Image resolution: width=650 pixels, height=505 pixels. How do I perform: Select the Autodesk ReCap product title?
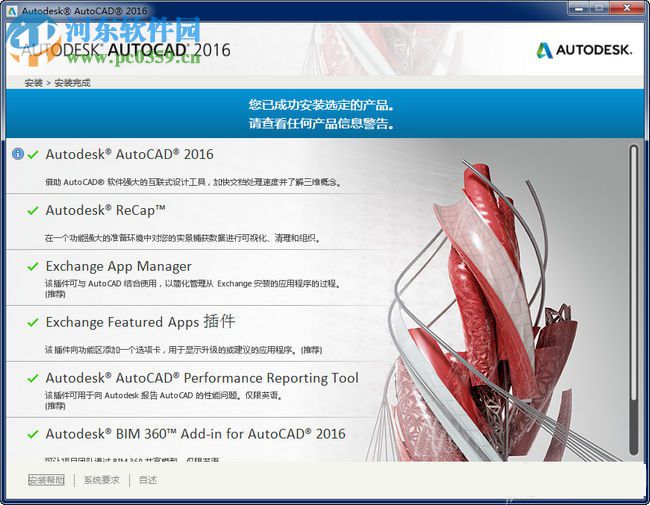click(106, 210)
